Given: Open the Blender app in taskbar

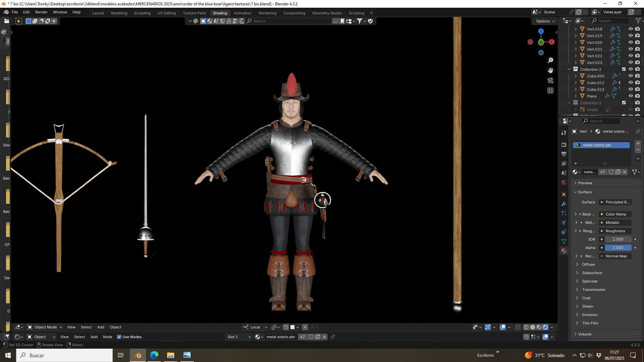Looking at the screenshot, I should coord(138,355).
